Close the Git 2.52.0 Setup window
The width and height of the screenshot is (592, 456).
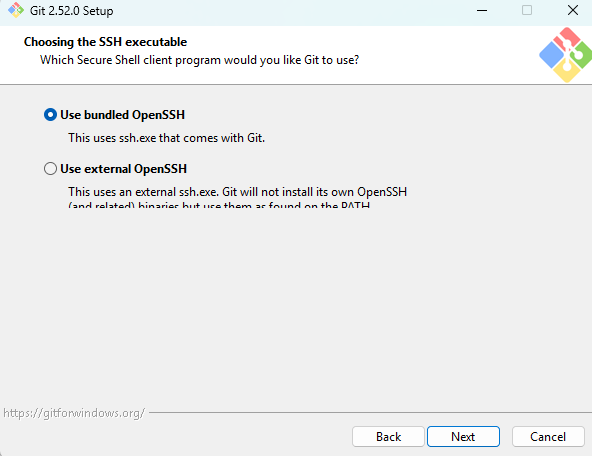573,10
